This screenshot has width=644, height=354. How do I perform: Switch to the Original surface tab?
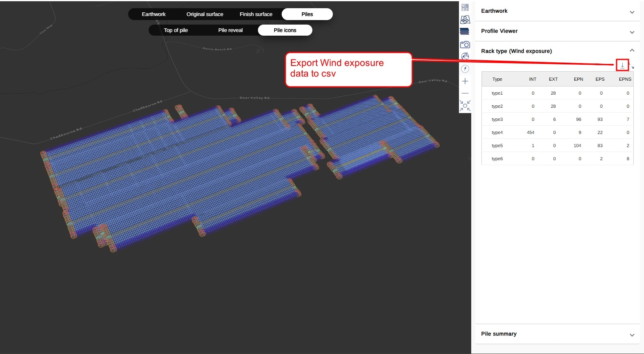205,14
